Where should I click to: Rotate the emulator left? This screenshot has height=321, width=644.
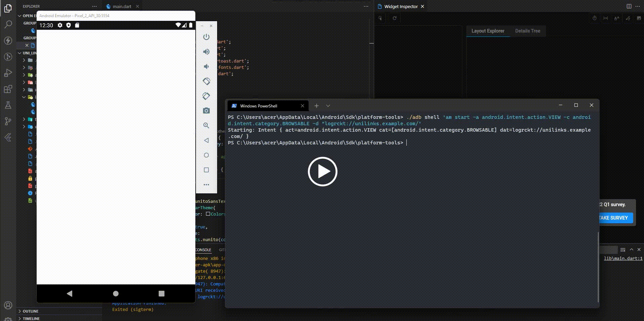(206, 81)
